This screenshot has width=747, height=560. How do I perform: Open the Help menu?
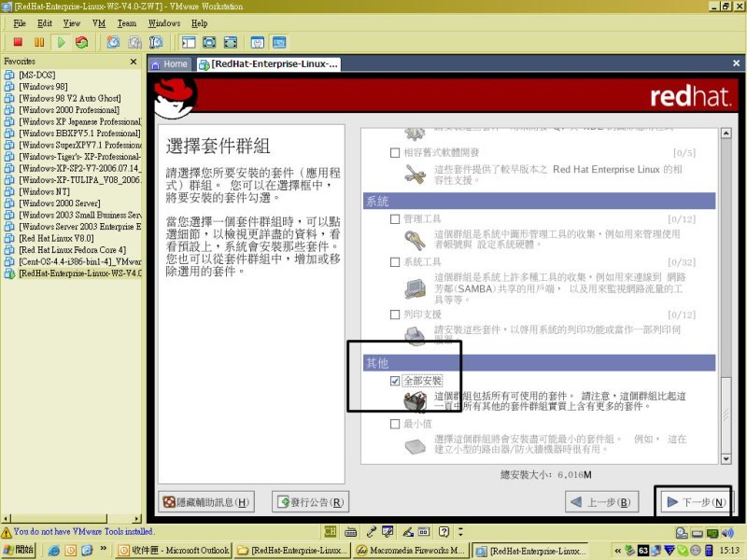tap(199, 22)
